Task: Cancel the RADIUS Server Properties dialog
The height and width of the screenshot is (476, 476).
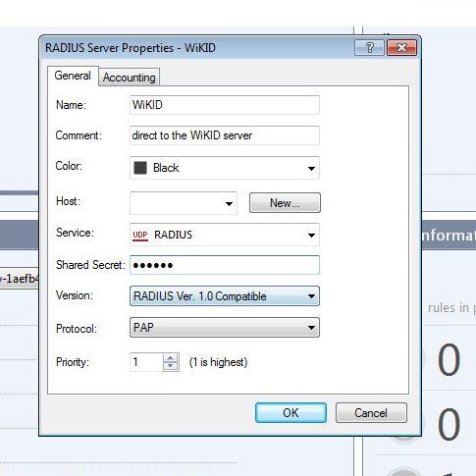Action: [371, 413]
